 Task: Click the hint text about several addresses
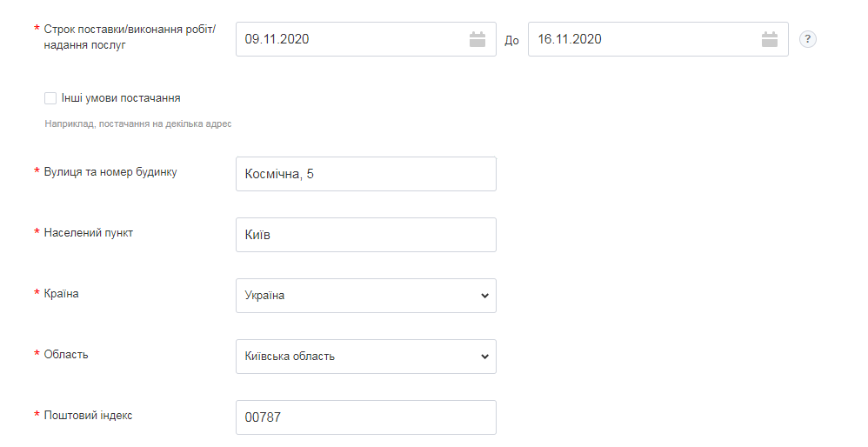click(138, 124)
